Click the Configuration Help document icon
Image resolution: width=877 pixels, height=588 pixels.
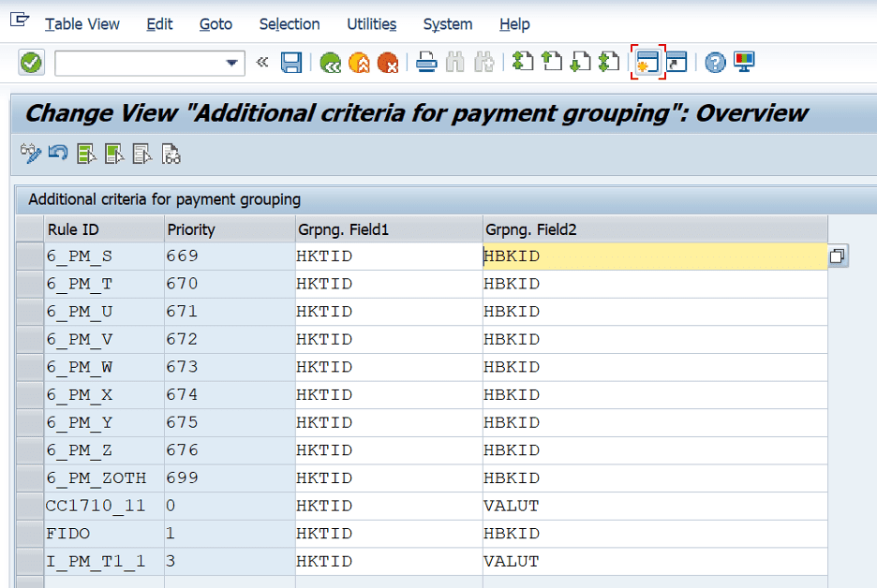tap(171, 154)
